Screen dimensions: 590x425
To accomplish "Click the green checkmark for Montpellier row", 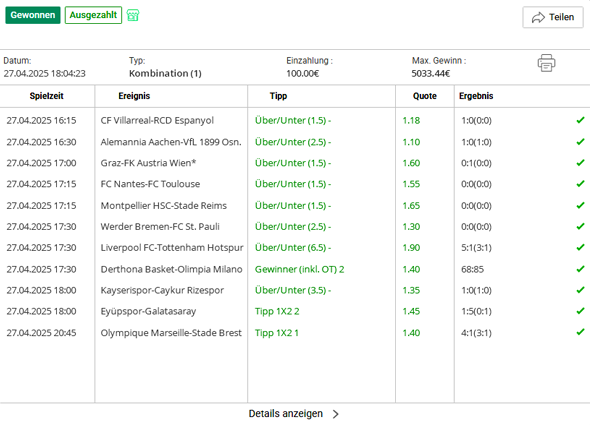I will coord(580,205).
